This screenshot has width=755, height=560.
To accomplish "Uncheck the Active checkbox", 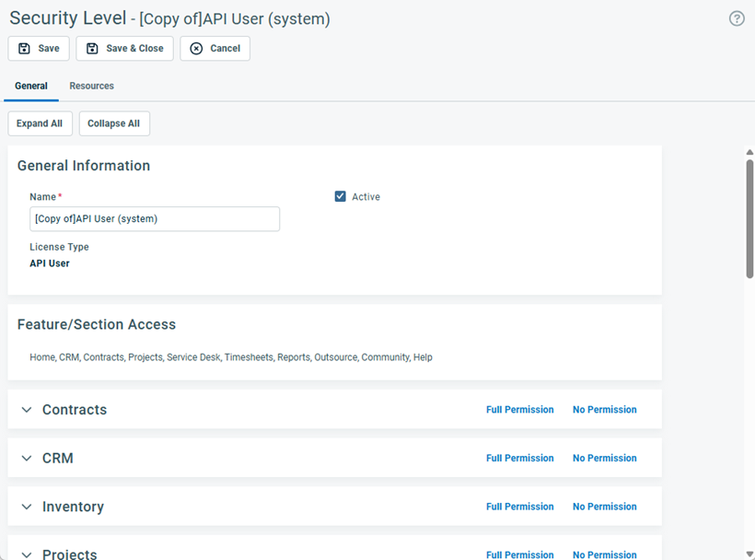I will (x=341, y=196).
